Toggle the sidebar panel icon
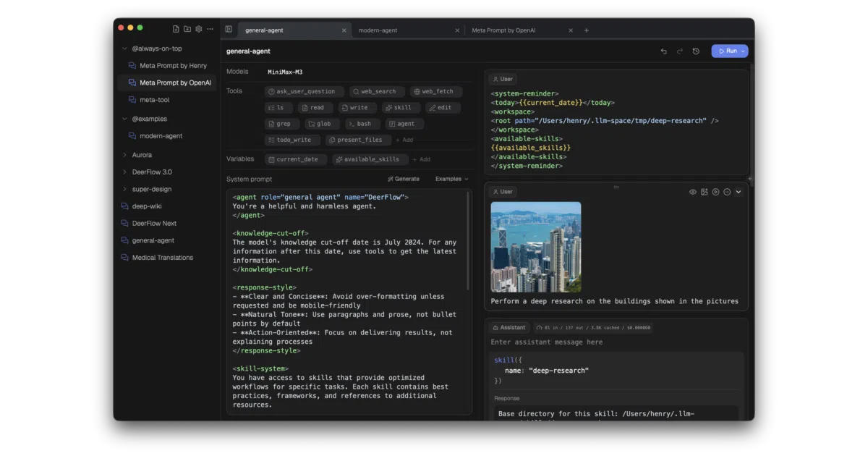This screenshot has height=456, width=868. click(x=229, y=30)
